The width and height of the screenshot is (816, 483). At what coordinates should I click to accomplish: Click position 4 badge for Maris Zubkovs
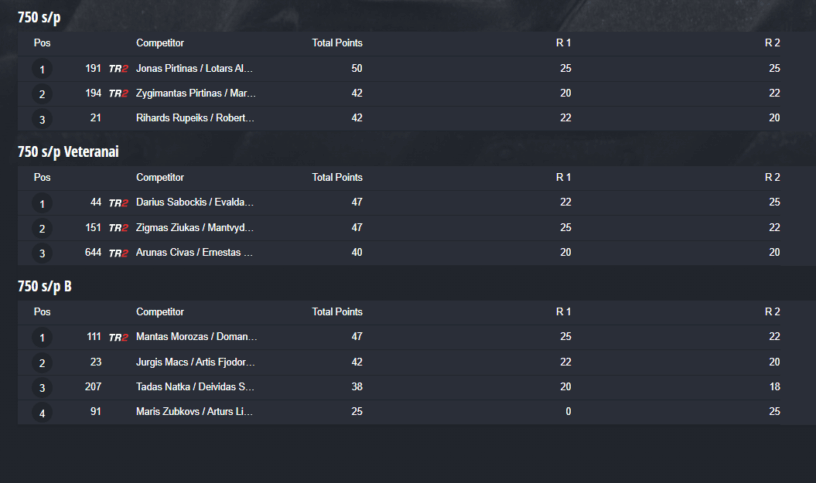click(41, 412)
